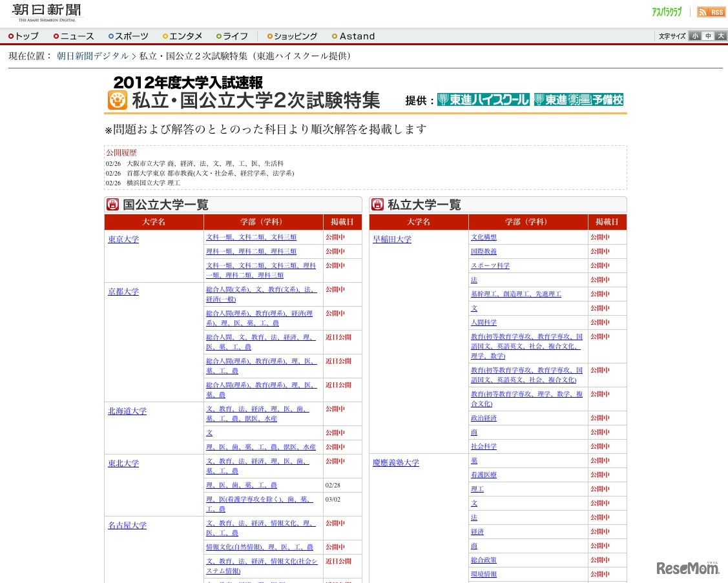The image size is (728, 583).
Task: Click the 名古屋大学 university link
Action: point(127,526)
